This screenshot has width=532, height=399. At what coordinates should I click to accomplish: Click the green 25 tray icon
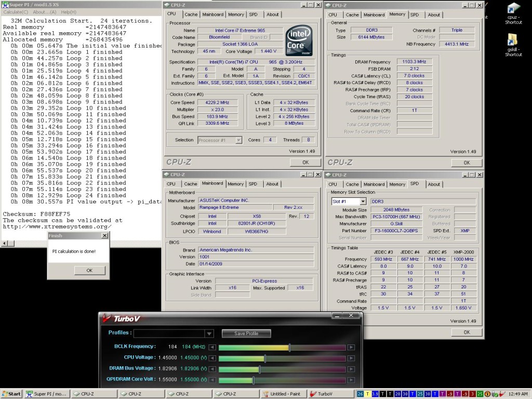coord(480,394)
